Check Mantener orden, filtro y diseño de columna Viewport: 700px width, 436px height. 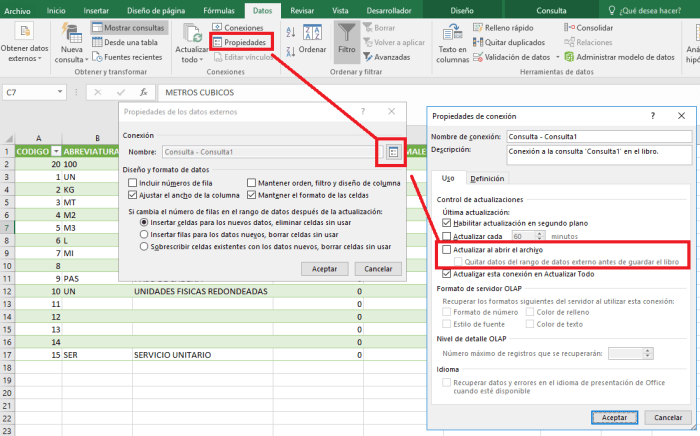coord(251,183)
